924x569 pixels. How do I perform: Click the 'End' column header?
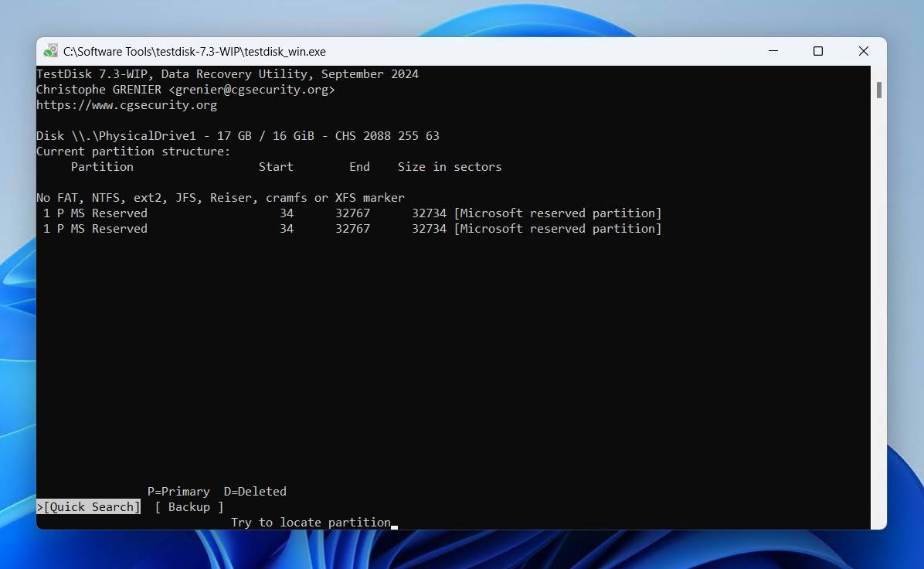(x=359, y=167)
